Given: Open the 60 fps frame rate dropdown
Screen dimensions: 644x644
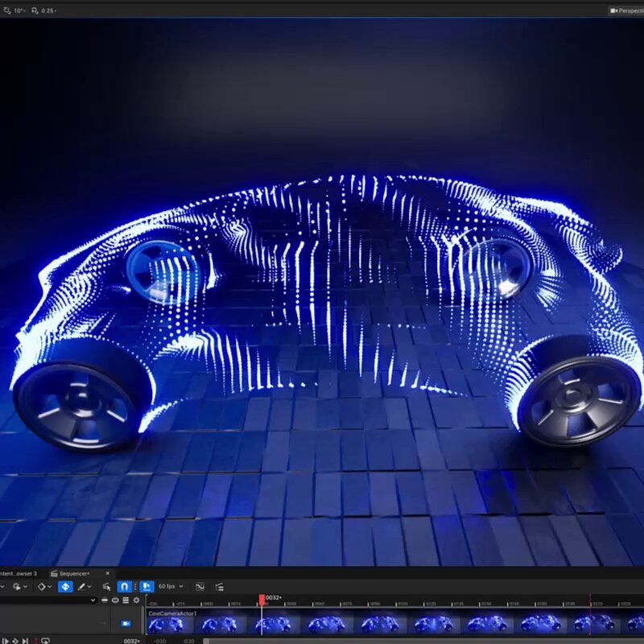Looking at the screenshot, I should click(x=171, y=587).
